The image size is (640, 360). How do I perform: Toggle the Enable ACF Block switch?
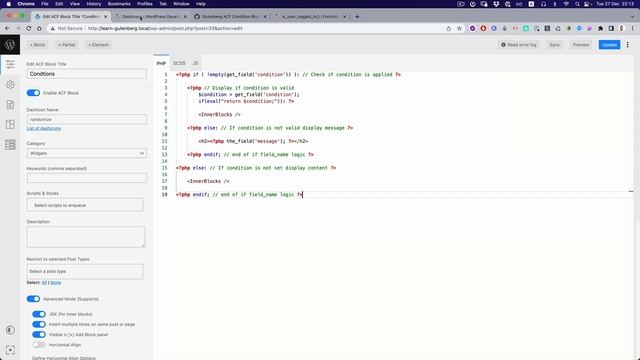tap(33, 93)
